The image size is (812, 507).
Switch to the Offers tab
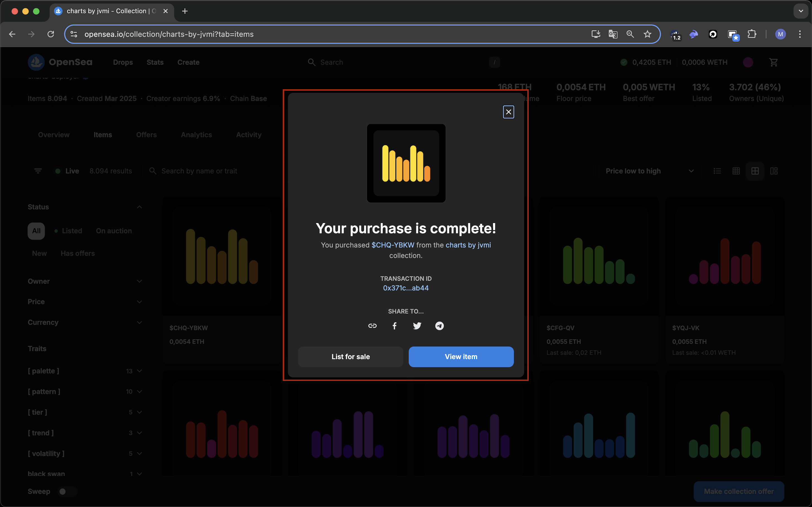pyautogui.click(x=146, y=135)
